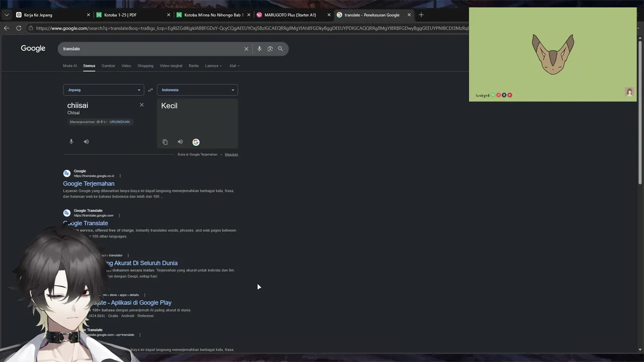Click the red music icon beside luvbyrd
Image resolution: width=644 pixels, height=362 pixels.
click(499, 95)
